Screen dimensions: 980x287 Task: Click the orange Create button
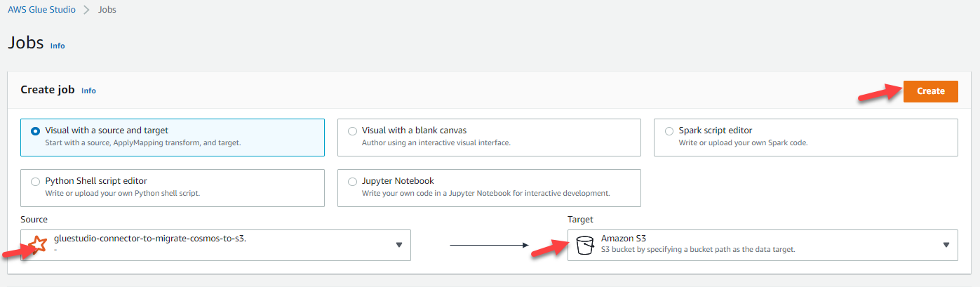(930, 91)
